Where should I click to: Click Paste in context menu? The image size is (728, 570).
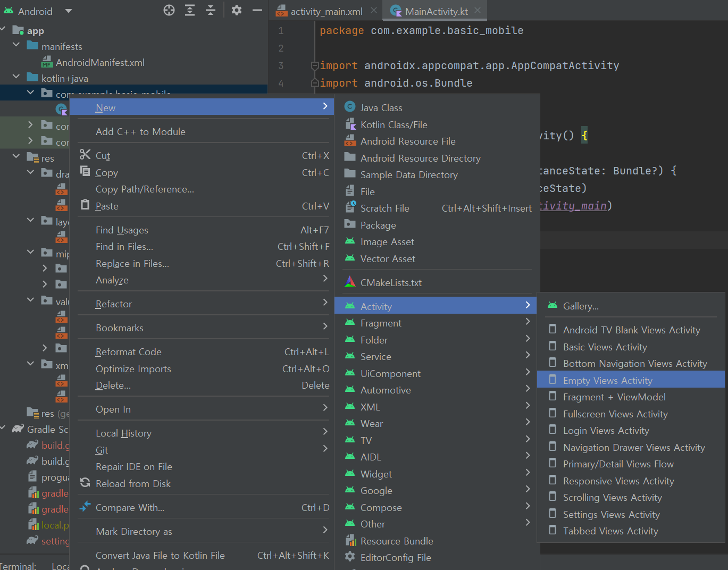pyautogui.click(x=202, y=206)
